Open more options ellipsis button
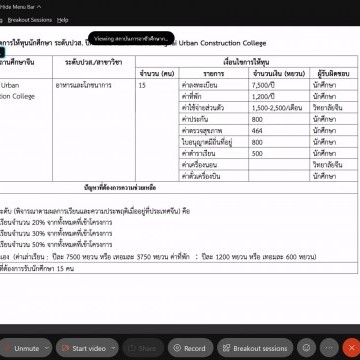This screenshot has height=360, width=360. [x=329, y=348]
